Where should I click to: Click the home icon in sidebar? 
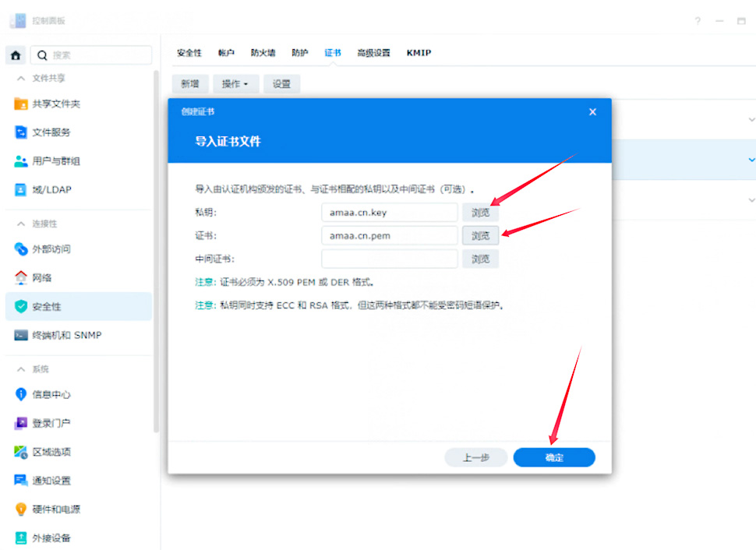coord(16,55)
